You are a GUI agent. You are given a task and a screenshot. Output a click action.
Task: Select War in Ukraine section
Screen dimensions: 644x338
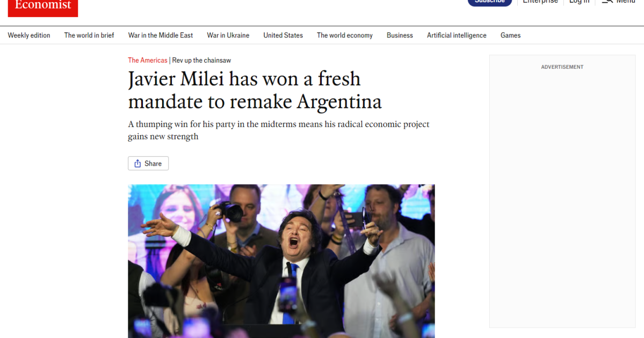[x=228, y=35]
